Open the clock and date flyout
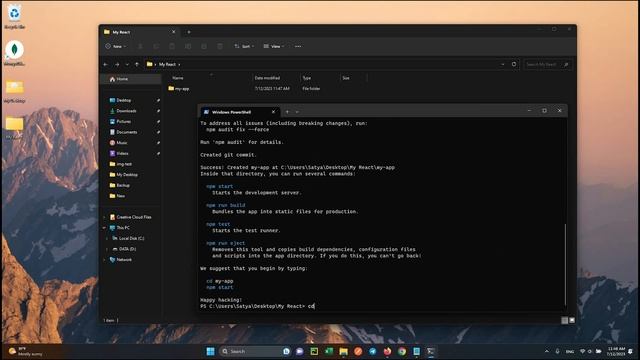Viewport: 640px width, 360px height. (616, 351)
